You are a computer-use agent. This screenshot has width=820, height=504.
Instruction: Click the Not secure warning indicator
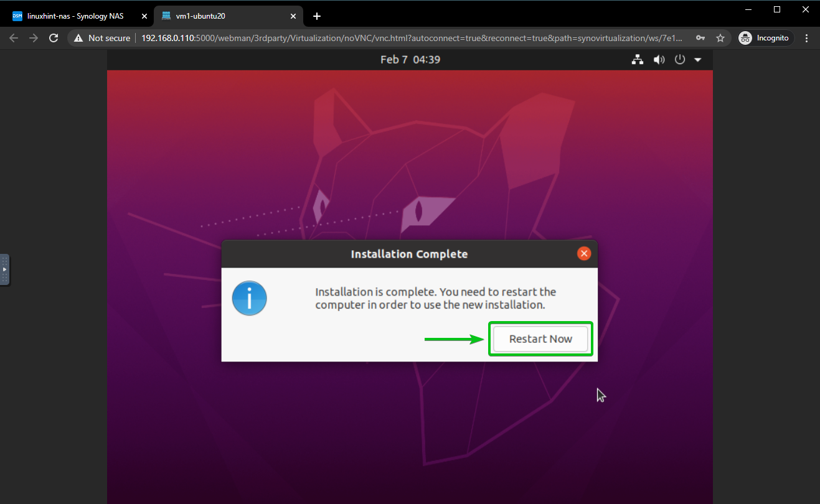click(102, 38)
